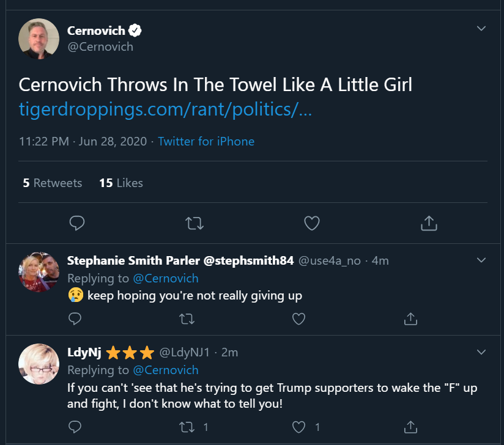The image size is (504, 445).
Task: Open dropdown chevron on LdyNj's reply
Action: [x=481, y=352]
